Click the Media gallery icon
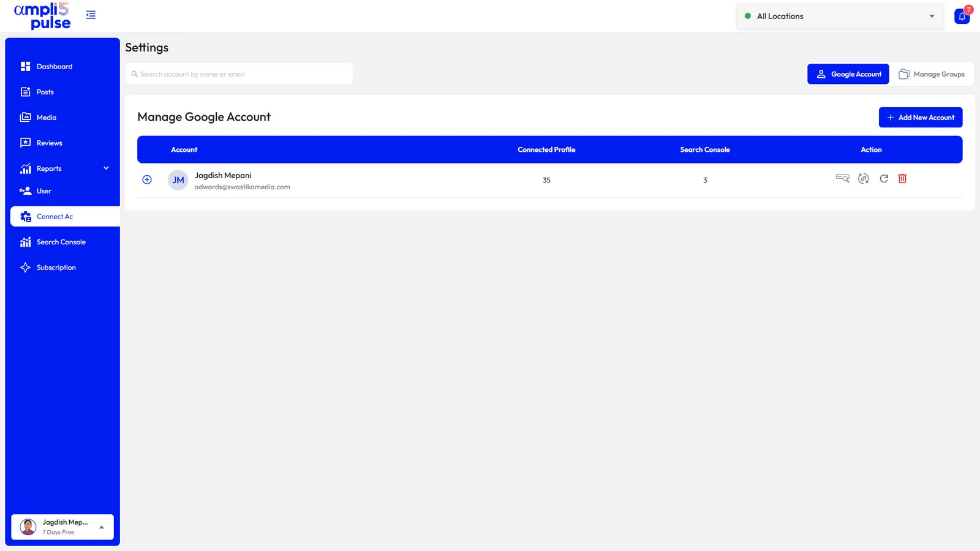 (x=25, y=117)
